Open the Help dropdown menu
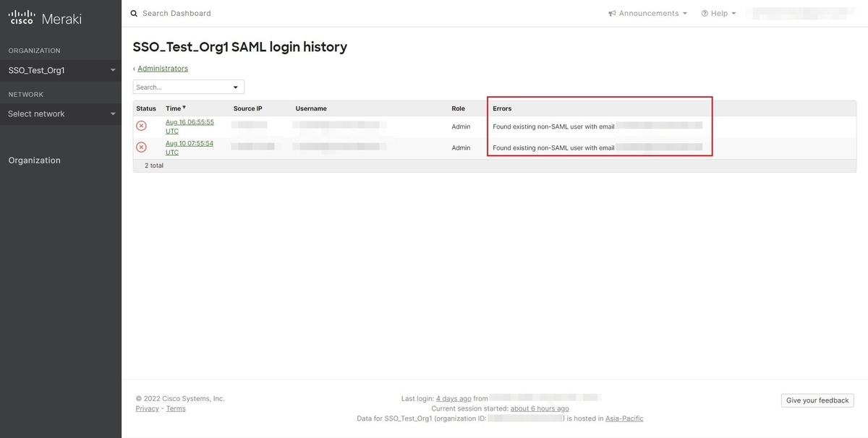The width and height of the screenshot is (868, 438). click(718, 13)
